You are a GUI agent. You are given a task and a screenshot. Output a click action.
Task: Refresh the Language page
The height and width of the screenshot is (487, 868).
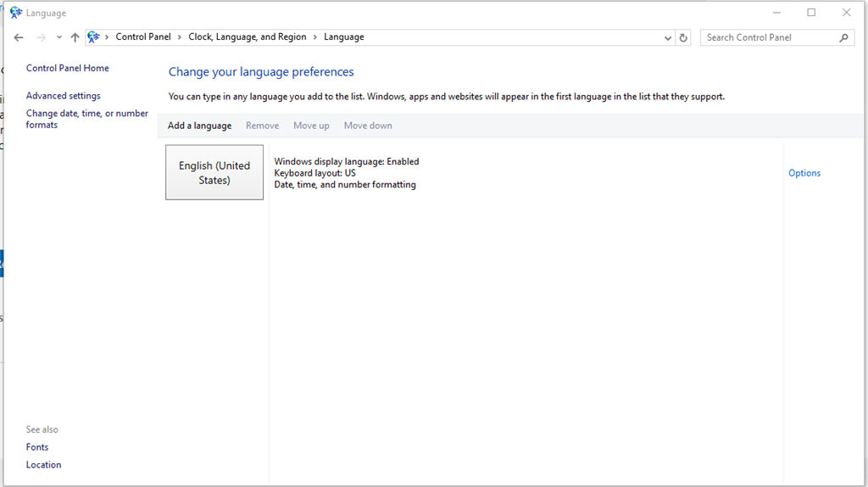pos(683,37)
